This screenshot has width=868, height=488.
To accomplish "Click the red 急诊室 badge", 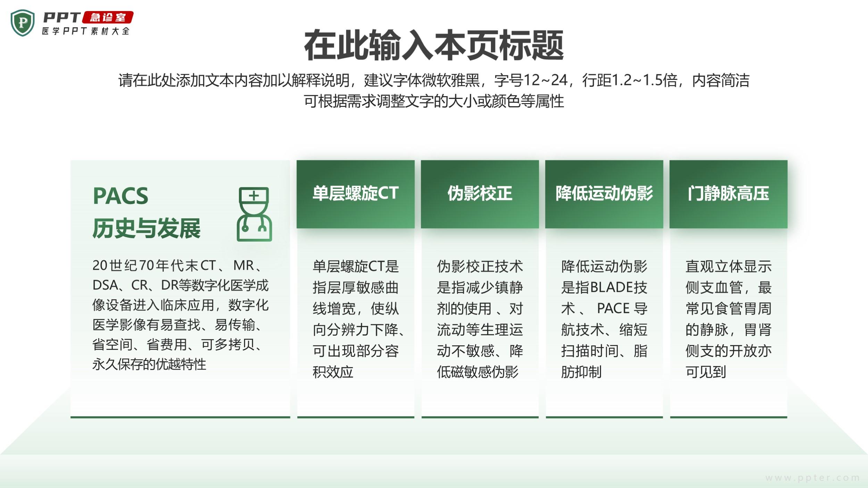I will 108,17.
